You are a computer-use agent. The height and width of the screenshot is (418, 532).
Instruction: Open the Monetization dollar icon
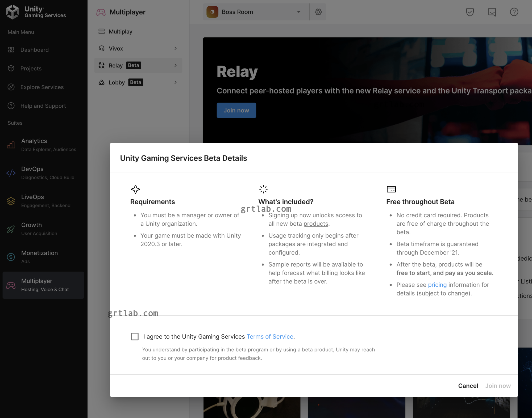(11, 257)
